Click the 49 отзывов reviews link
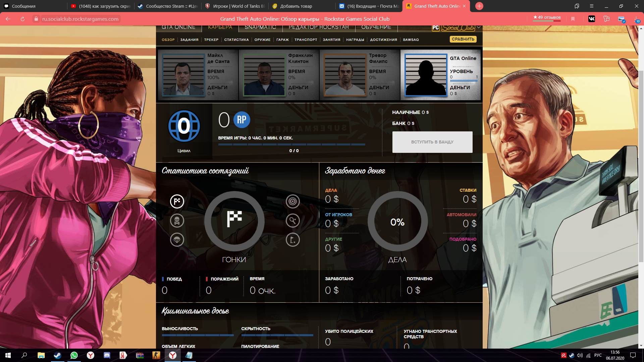The height and width of the screenshot is (362, 644). tap(547, 17)
